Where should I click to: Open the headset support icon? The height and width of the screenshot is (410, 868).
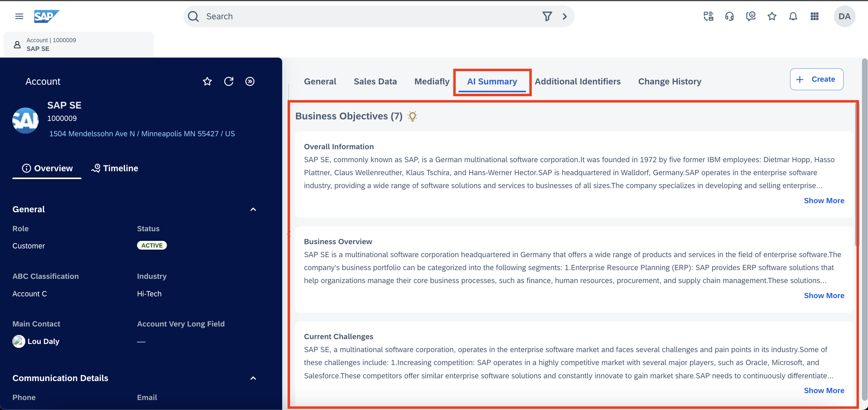point(729,16)
